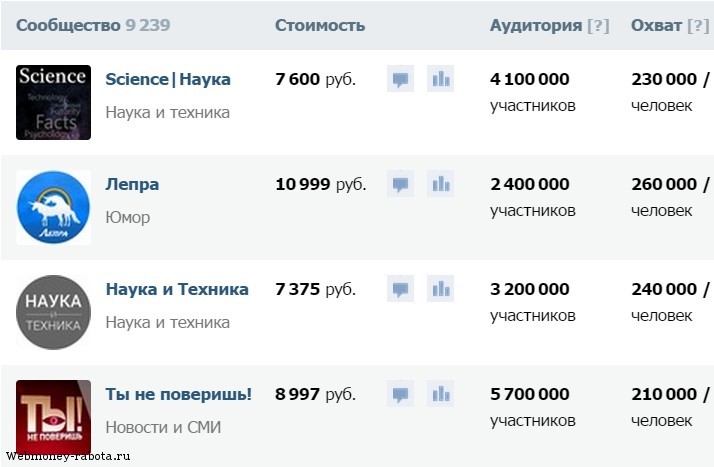Click the Наука и Техника round avatar
This screenshot has height=467, width=714.
(53, 312)
